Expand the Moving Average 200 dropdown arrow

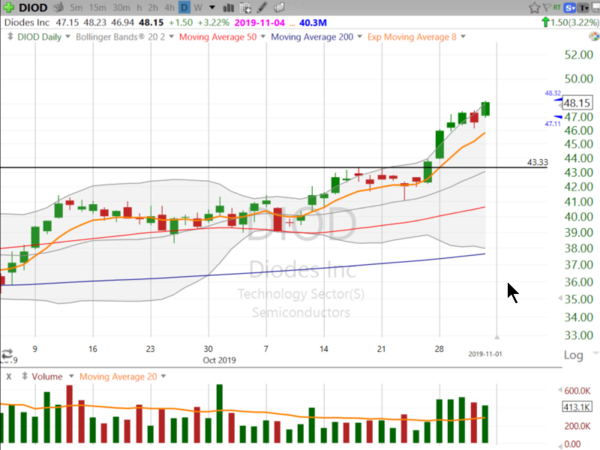coord(359,37)
